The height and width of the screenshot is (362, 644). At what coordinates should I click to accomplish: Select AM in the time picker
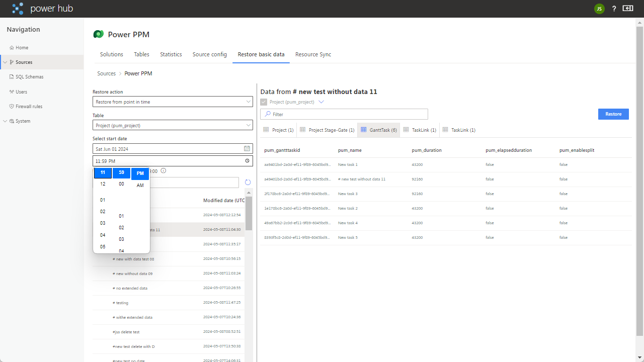(140, 186)
